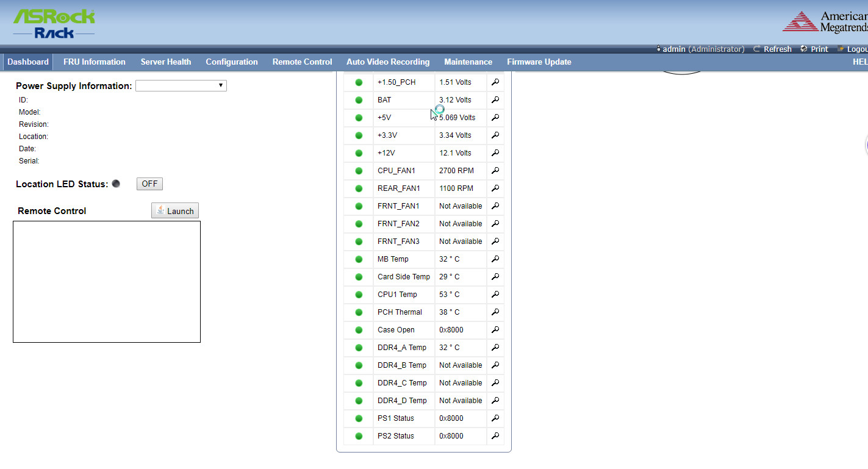Click magnifier for PS1 Status row
868x469 pixels.
tap(495, 418)
